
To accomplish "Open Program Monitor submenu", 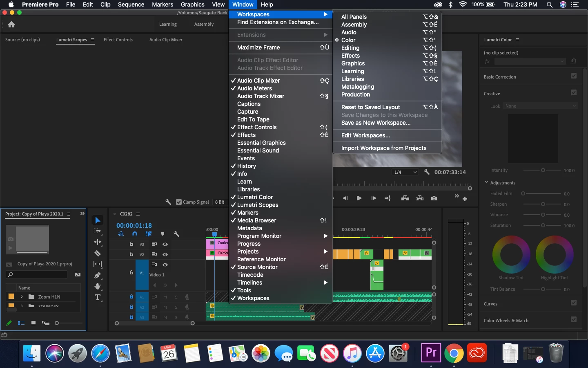I will [281, 236].
